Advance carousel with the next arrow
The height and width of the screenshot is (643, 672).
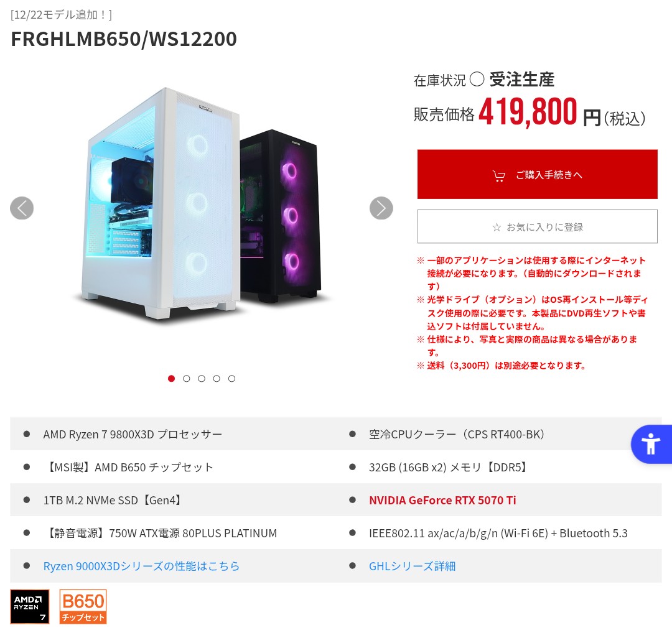click(381, 208)
